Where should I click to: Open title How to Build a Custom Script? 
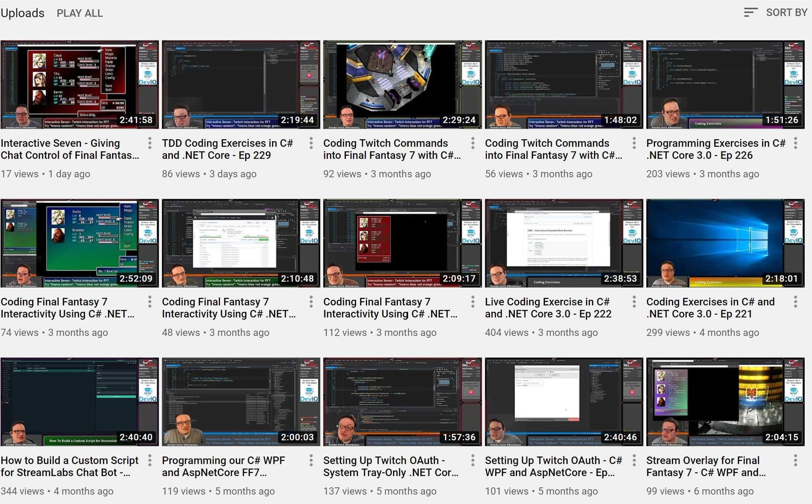[x=69, y=466]
